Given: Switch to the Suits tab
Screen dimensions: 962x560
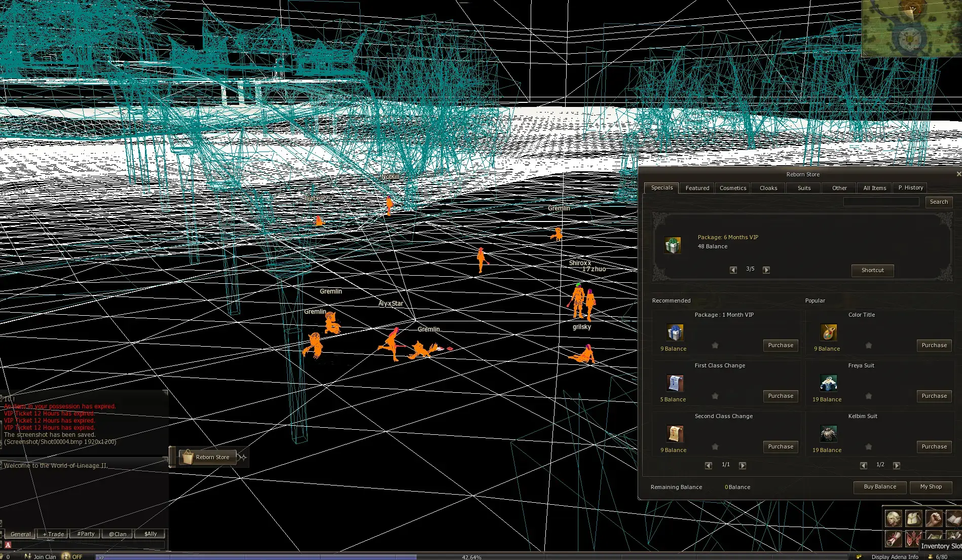Looking at the screenshot, I should (x=804, y=188).
